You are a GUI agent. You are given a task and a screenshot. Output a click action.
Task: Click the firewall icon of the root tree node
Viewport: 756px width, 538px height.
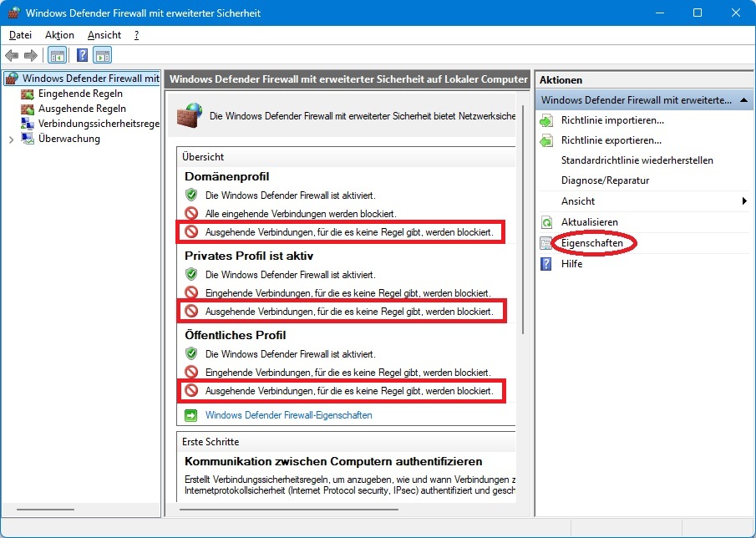pos(13,78)
